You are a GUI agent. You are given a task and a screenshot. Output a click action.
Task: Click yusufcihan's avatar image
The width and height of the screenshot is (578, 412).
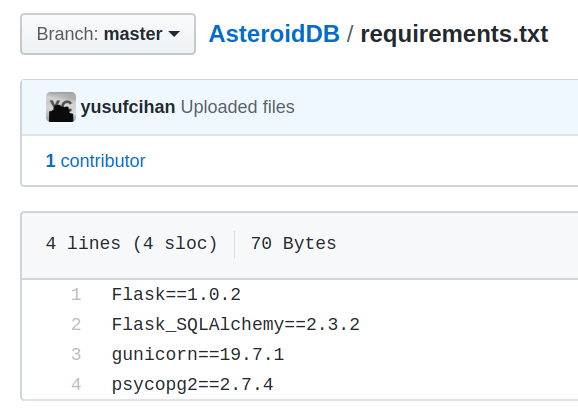[x=61, y=107]
